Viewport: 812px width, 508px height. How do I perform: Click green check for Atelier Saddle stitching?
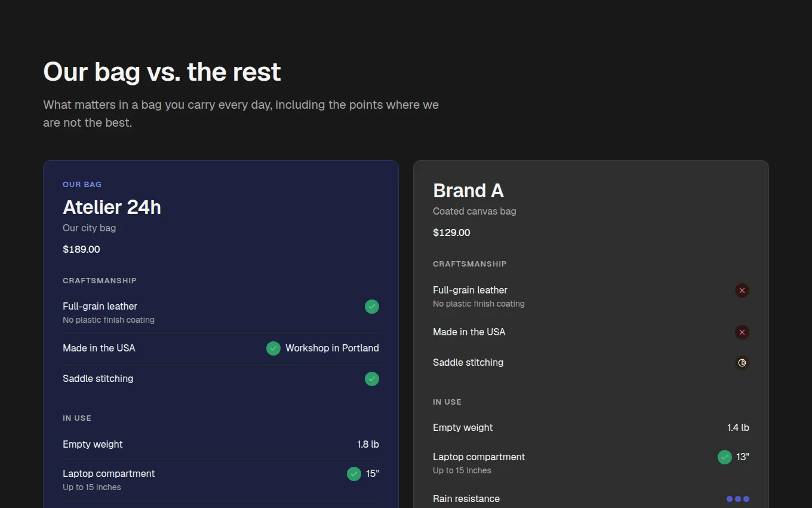(x=372, y=379)
